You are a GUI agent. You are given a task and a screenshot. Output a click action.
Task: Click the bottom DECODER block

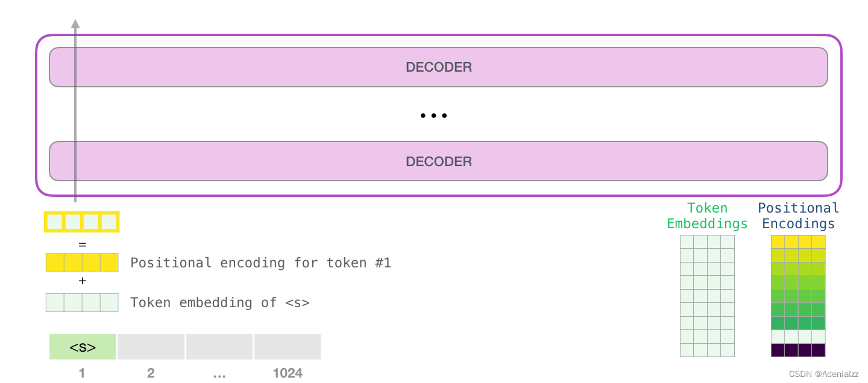pyautogui.click(x=438, y=161)
